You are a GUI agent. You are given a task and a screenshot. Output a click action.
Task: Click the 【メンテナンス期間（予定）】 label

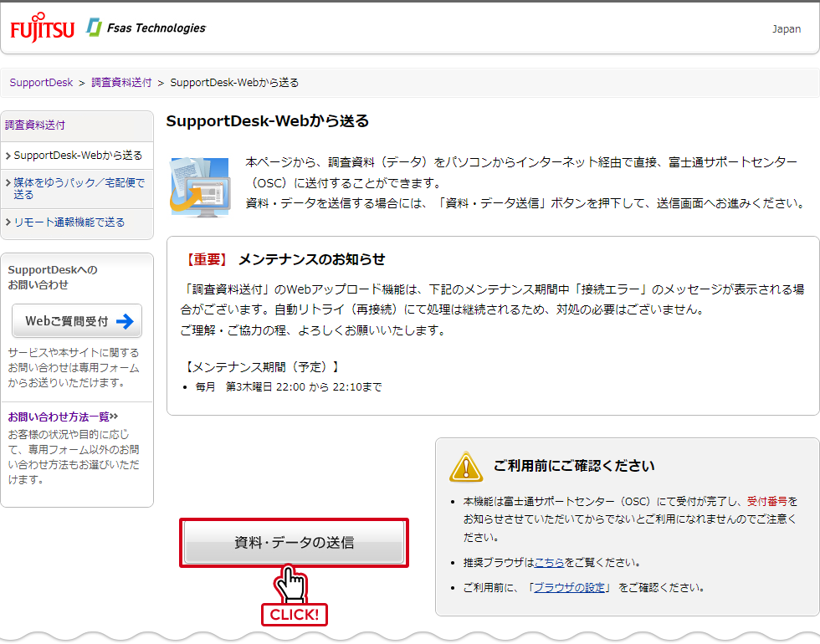pos(263,367)
